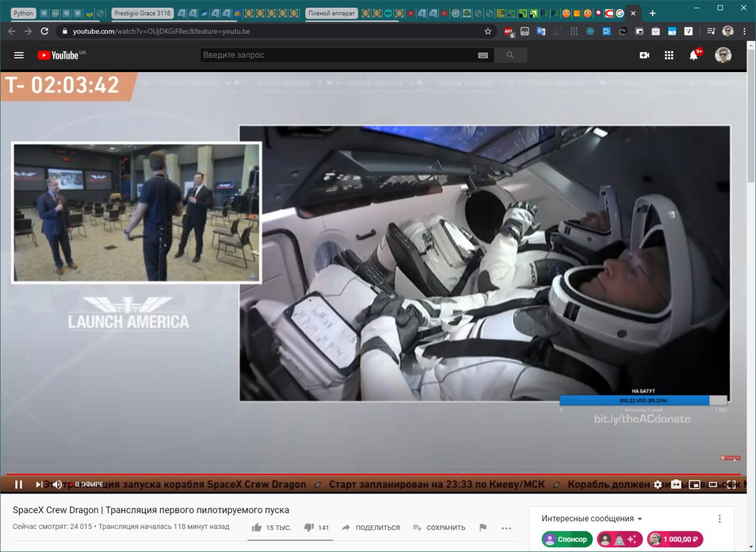Viewport: 756px width, 552px height.
Task: Expand the Python tab group
Action: tap(23, 13)
